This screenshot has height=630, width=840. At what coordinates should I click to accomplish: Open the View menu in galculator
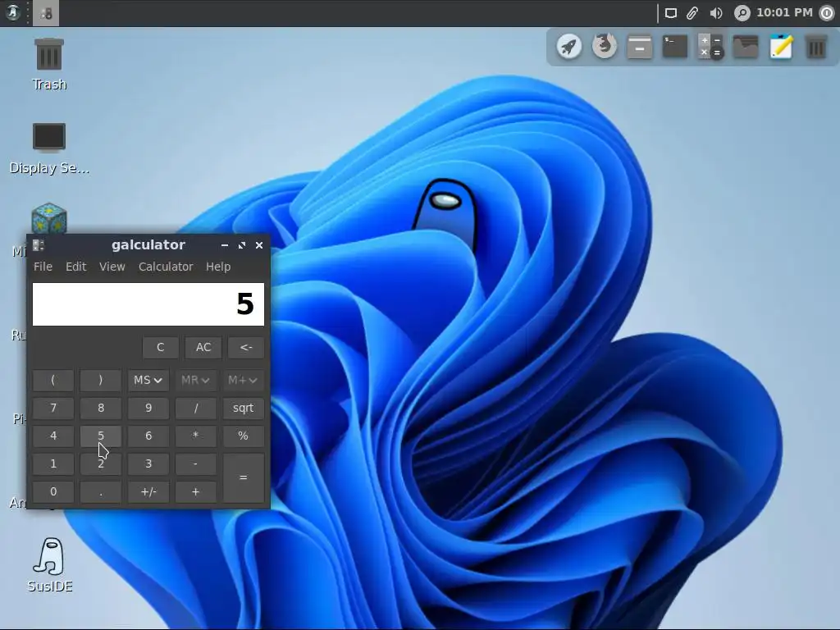pos(112,267)
